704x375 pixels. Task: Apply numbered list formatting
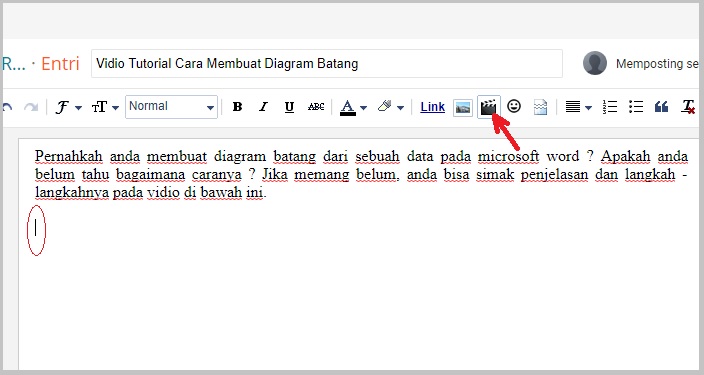point(610,107)
